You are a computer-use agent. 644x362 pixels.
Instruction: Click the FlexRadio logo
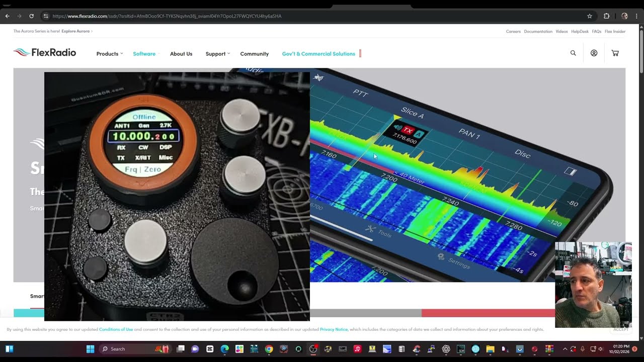(x=45, y=52)
